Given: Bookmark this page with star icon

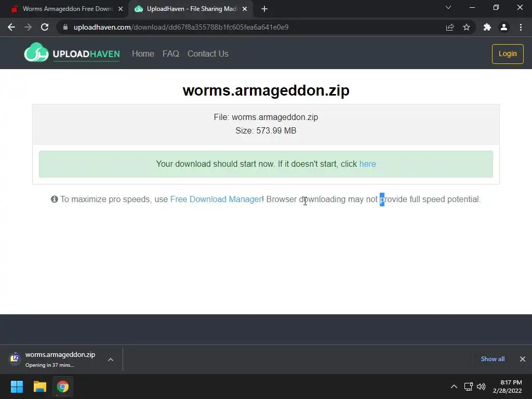Looking at the screenshot, I should pos(467,27).
